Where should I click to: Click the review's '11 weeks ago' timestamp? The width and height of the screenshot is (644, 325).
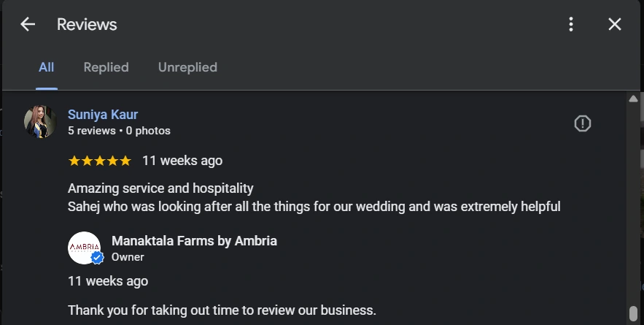pyautogui.click(x=182, y=161)
